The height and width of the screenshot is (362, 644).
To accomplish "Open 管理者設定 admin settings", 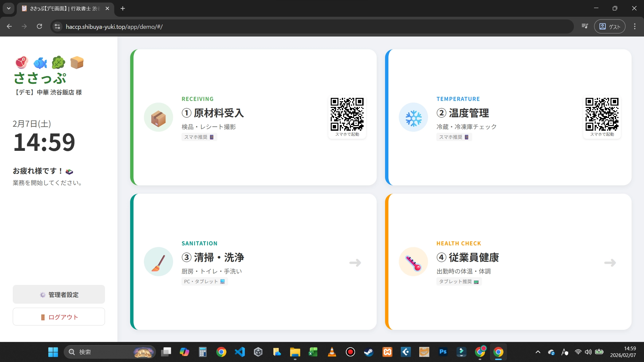I will pos(59,295).
